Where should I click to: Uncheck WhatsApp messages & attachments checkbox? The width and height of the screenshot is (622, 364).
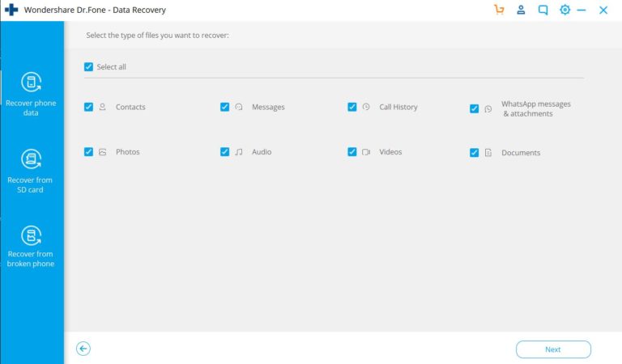(x=474, y=109)
